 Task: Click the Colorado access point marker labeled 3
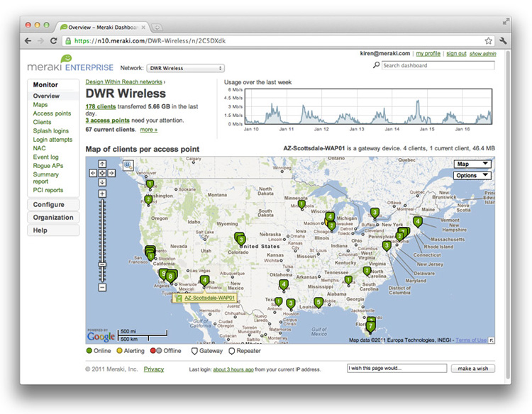tap(241, 240)
